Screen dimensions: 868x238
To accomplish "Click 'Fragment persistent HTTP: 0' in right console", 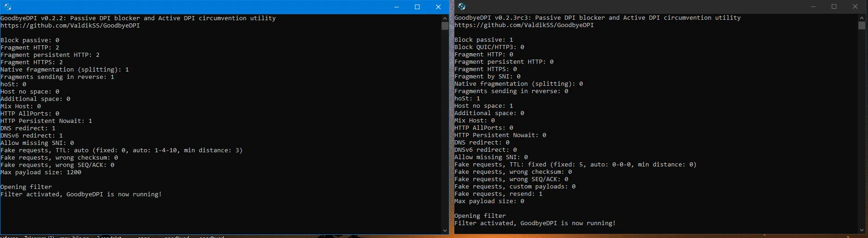I will tap(504, 62).
